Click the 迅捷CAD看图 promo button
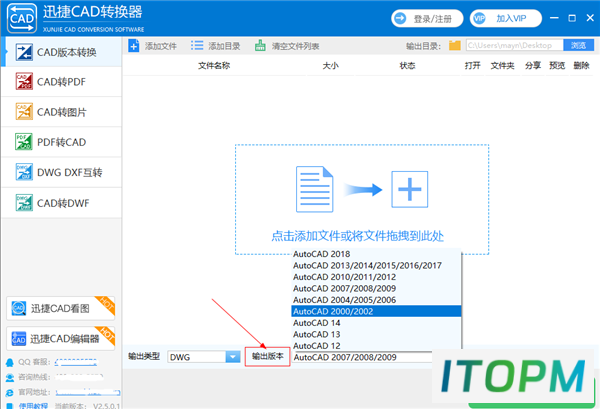 60,308
